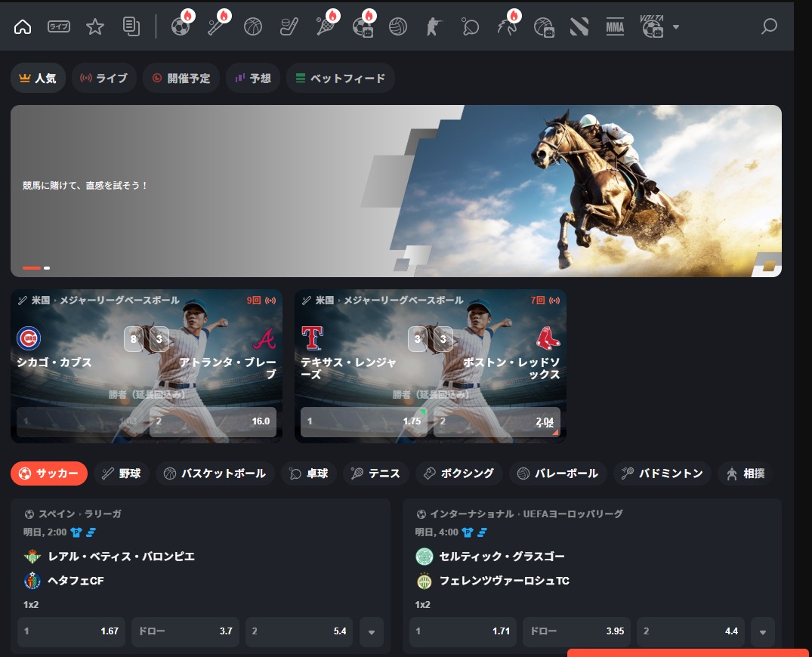The image size is (812, 657).
Task: Open セルティック・グラスゴー match
Action: pyautogui.click(x=502, y=557)
